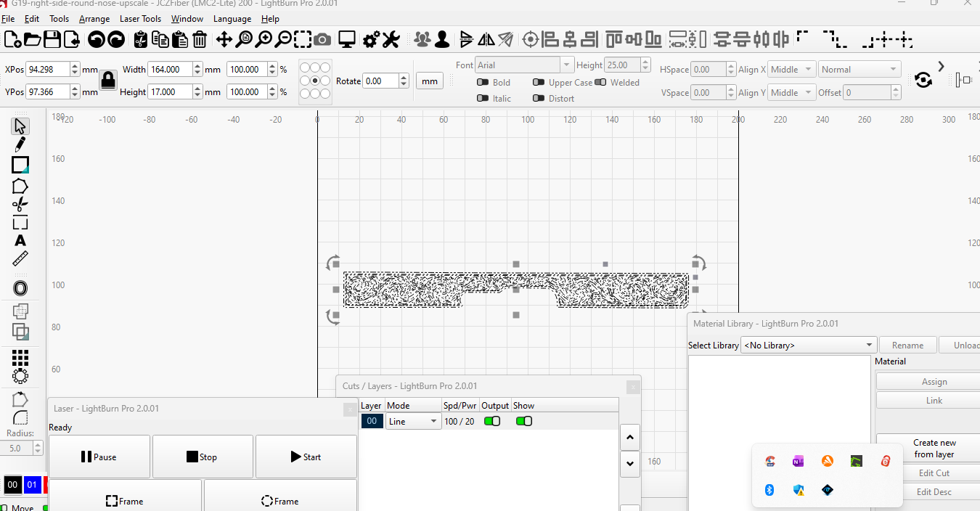Click the Save Project floppy icon
Screen dimensions: 980x511
52,40
